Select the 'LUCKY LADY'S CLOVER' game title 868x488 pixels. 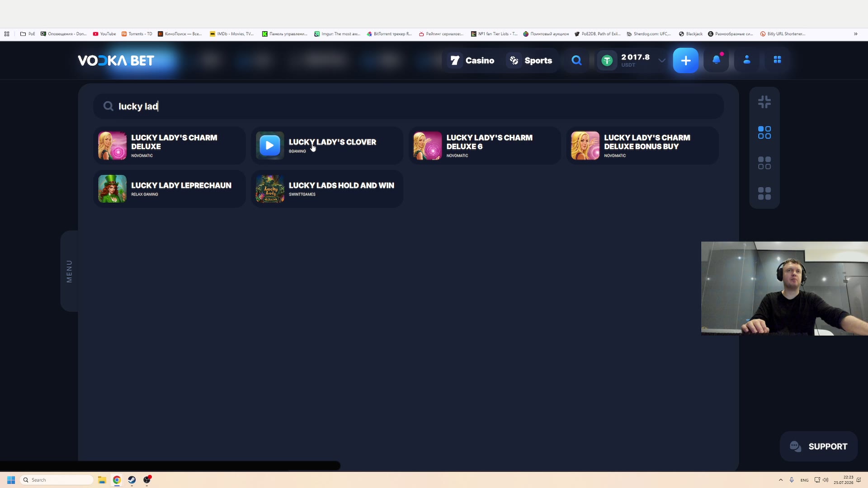(x=332, y=142)
